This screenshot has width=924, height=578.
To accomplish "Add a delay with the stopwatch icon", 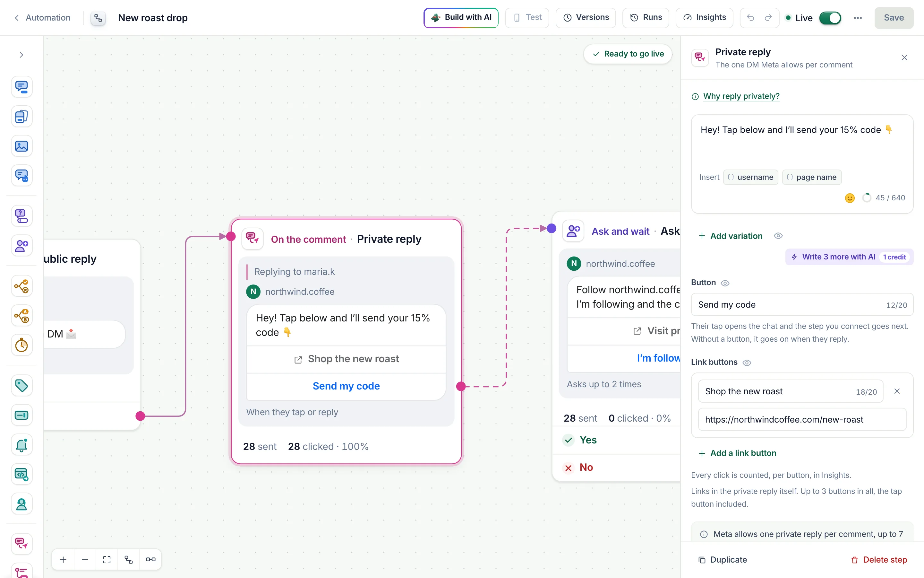I will [x=22, y=345].
